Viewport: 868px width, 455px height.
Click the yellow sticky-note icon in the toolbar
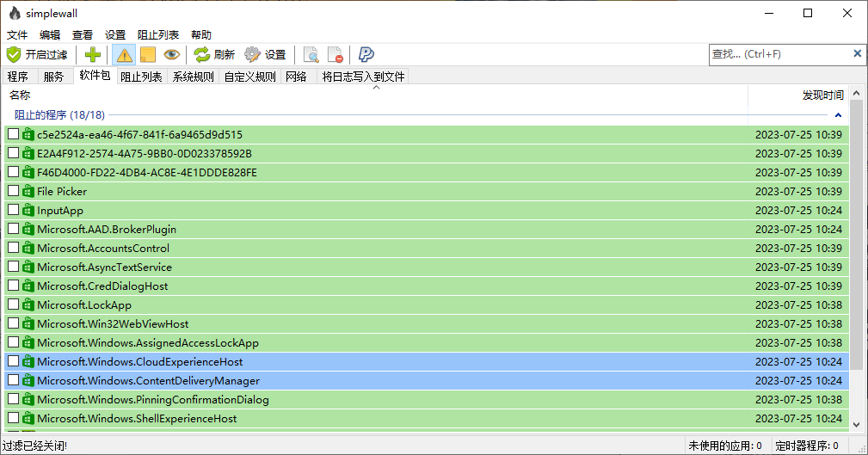pyautogui.click(x=147, y=55)
